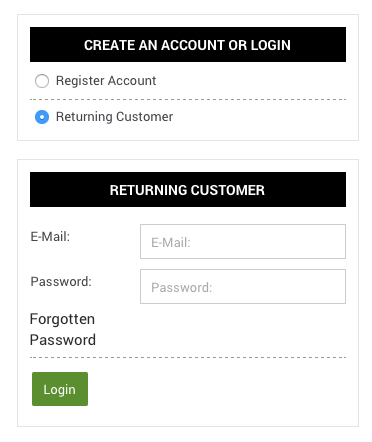The height and width of the screenshot is (442, 372).
Task: Focus the Password input field
Action: (243, 287)
